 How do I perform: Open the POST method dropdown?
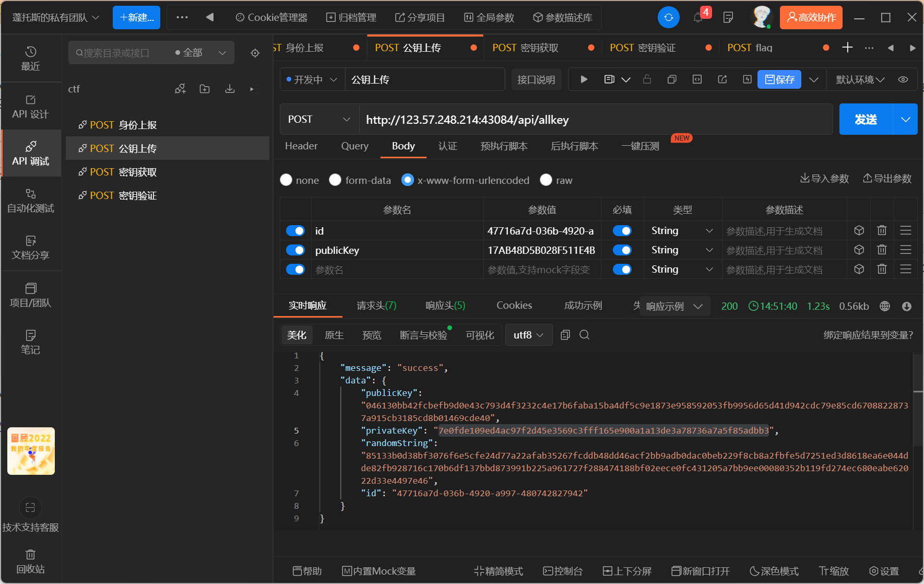pyautogui.click(x=319, y=119)
